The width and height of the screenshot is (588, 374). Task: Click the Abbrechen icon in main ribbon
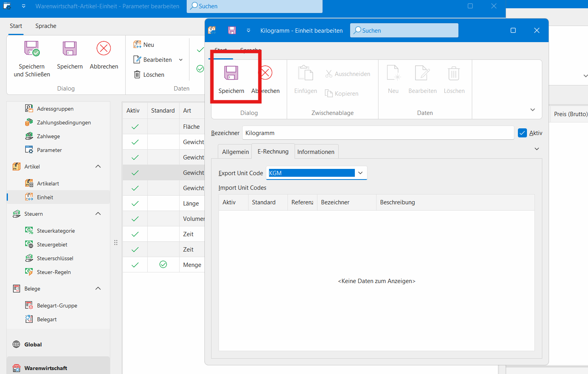pos(104,49)
